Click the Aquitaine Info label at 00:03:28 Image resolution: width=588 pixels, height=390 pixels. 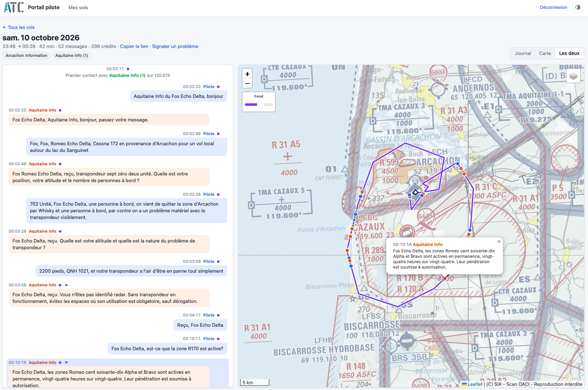coord(43,231)
